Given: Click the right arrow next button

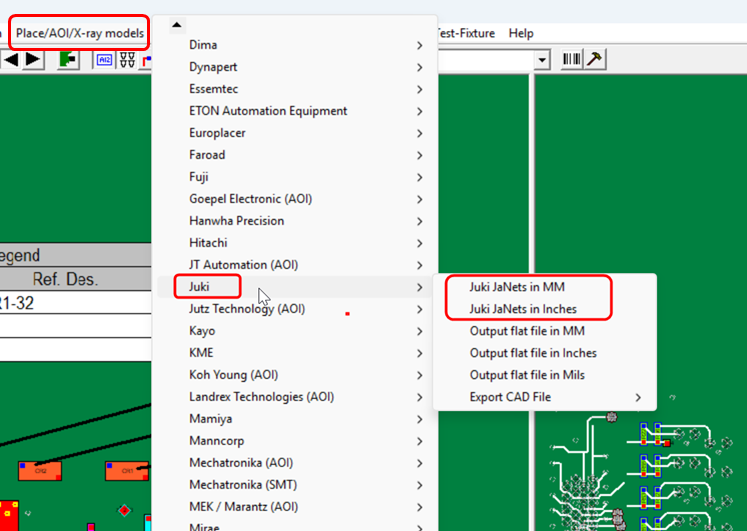Looking at the screenshot, I should coord(33,60).
